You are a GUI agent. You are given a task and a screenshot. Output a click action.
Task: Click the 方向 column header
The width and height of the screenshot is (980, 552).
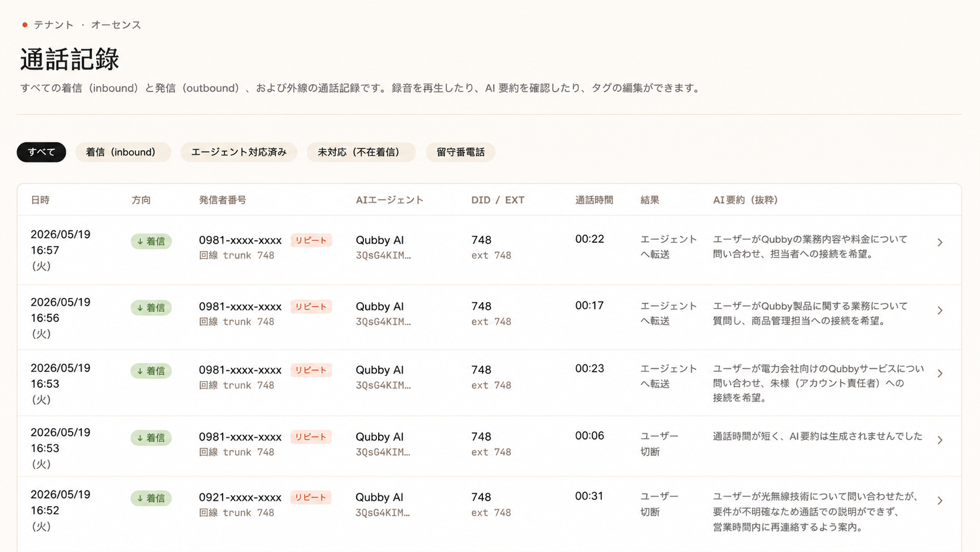pos(141,200)
